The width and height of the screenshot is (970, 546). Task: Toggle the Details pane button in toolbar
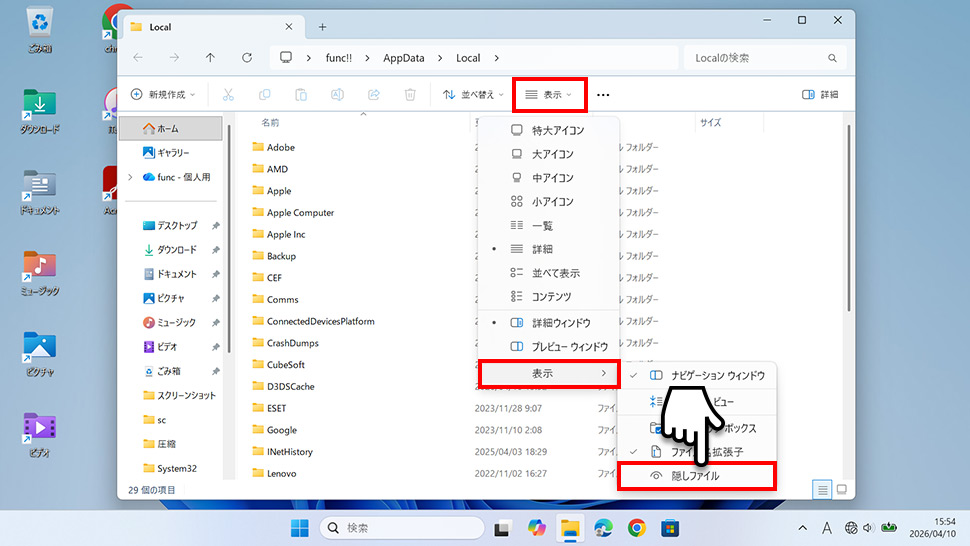(820, 95)
